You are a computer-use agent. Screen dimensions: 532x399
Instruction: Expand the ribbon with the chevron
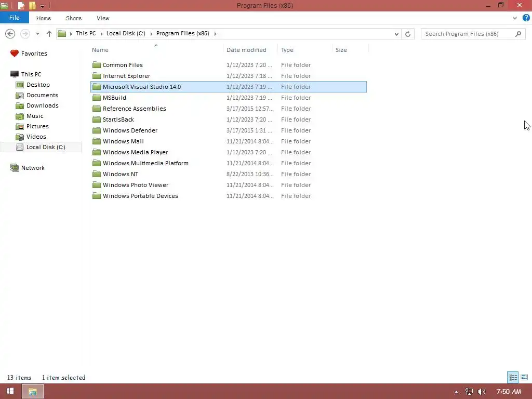515,18
